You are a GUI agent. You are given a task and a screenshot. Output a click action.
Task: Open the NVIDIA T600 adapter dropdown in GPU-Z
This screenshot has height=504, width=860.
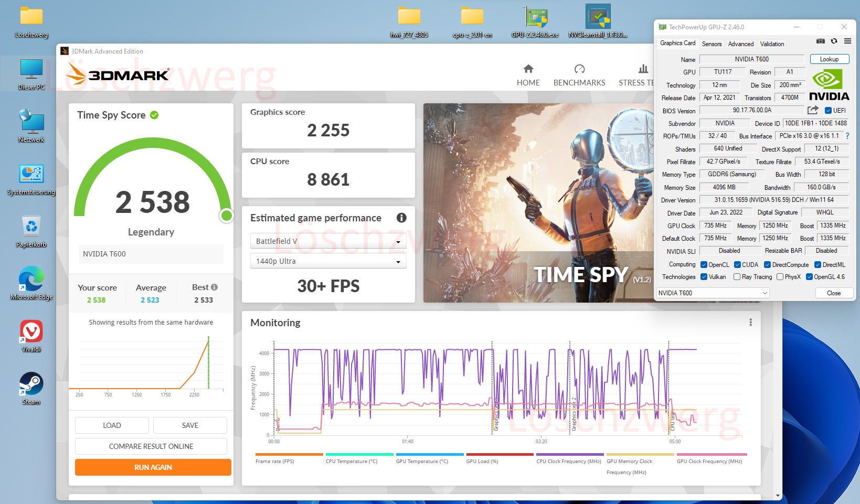713,293
